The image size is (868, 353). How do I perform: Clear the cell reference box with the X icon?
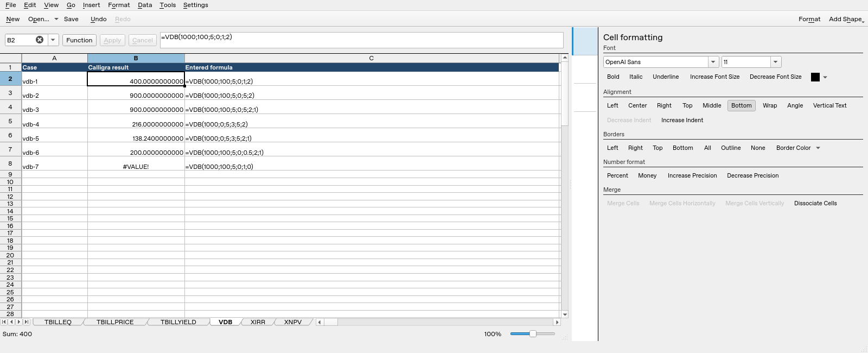pyautogui.click(x=40, y=40)
